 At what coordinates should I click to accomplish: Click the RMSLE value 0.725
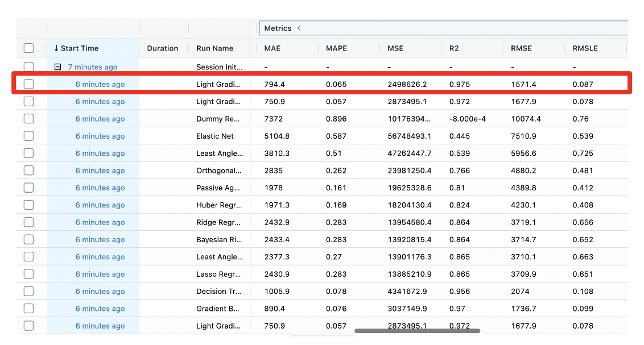(x=583, y=153)
